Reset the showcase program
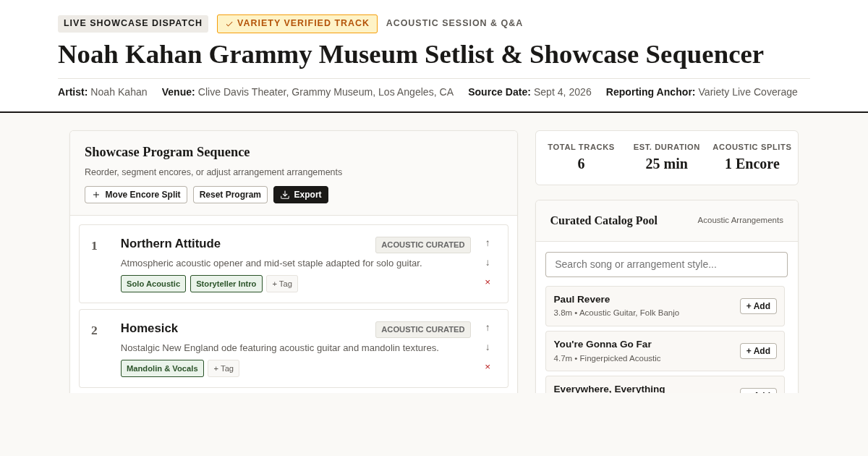 coord(230,195)
